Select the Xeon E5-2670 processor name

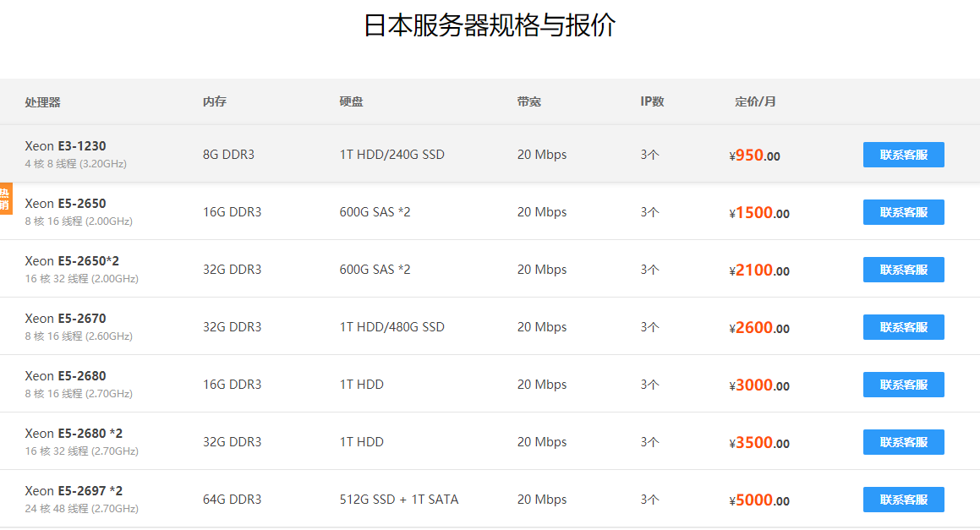coord(66,318)
